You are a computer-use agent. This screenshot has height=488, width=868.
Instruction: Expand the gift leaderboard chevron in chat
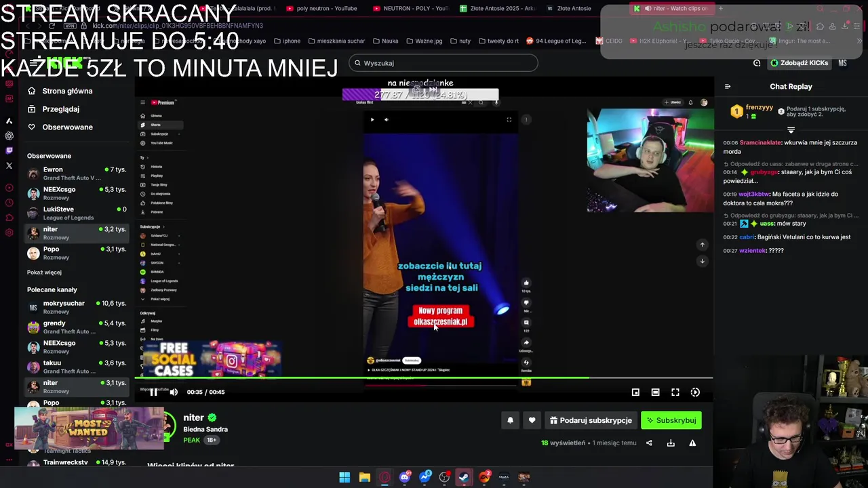click(x=791, y=129)
